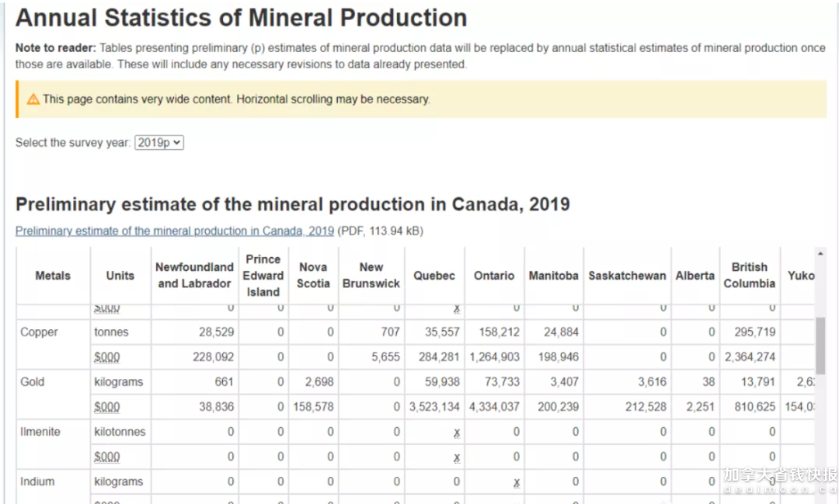This screenshot has width=839, height=504.
Task: Select the Prince Edward Island column header
Action: tap(263, 276)
